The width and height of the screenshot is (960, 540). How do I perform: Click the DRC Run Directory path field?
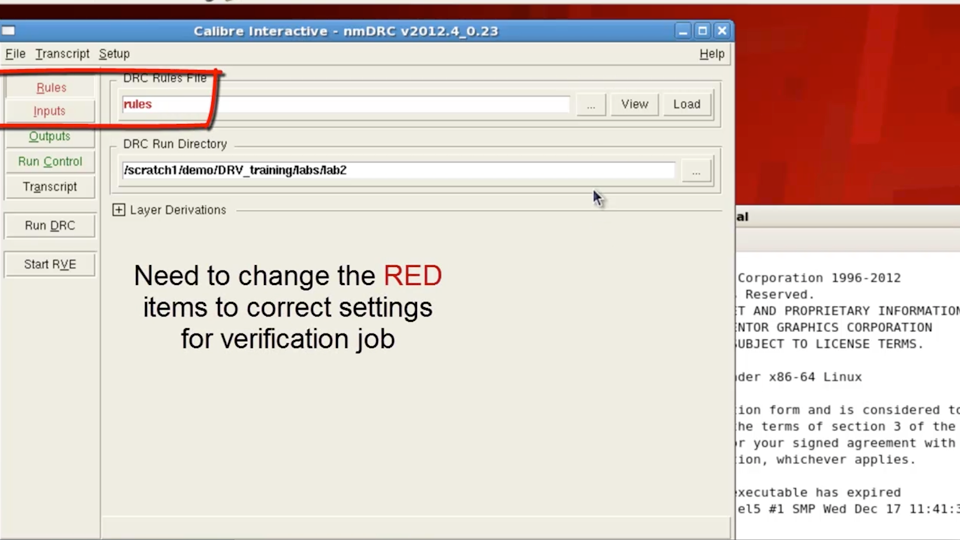coord(399,170)
